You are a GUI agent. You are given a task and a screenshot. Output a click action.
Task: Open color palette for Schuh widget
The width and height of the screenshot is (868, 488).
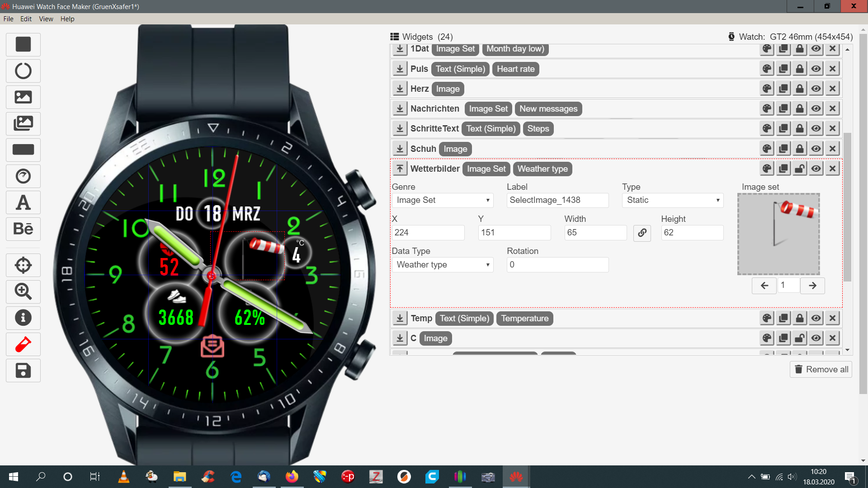[767, 149]
